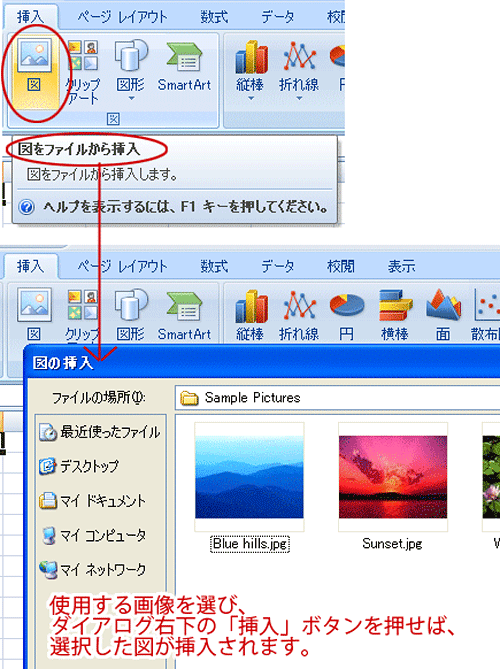Expand the 図形 dropdown arrow in the upper ribbon
This screenshot has width=500, height=669.
coord(131,99)
